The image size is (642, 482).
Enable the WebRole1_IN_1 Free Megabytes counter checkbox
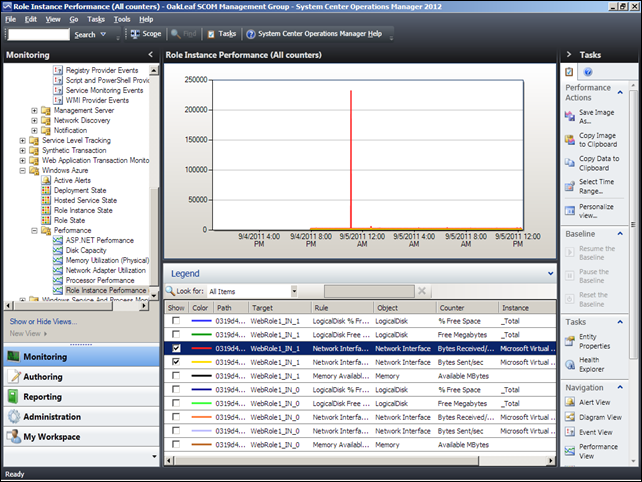pyautogui.click(x=176, y=334)
